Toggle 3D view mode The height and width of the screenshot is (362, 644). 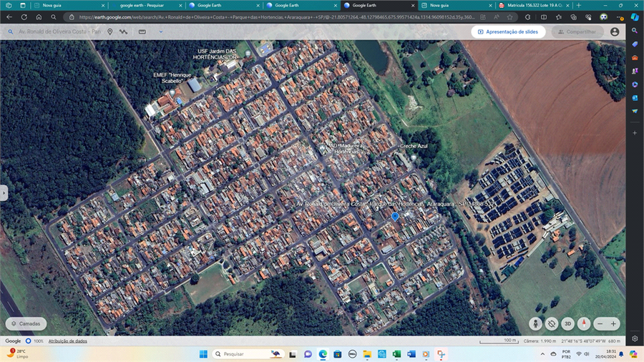pyautogui.click(x=567, y=323)
